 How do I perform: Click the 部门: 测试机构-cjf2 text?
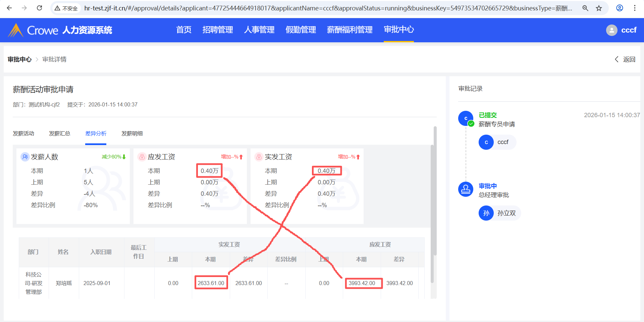tap(36, 105)
